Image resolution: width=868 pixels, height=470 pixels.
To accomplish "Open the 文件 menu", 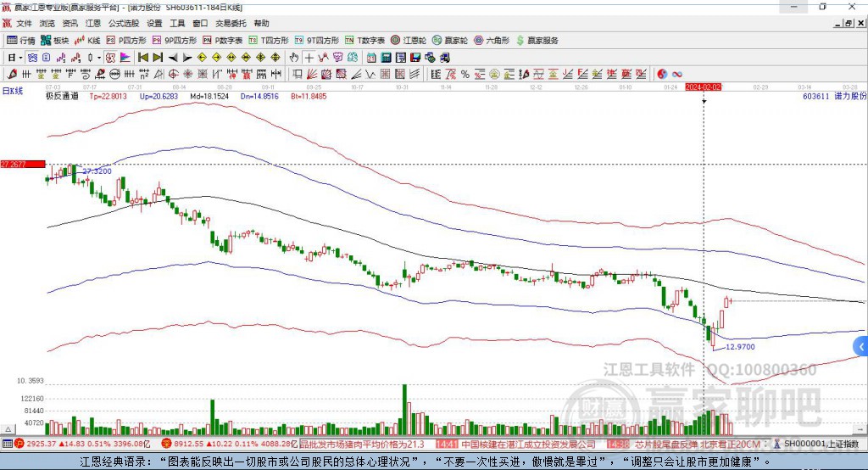I will click(24, 23).
